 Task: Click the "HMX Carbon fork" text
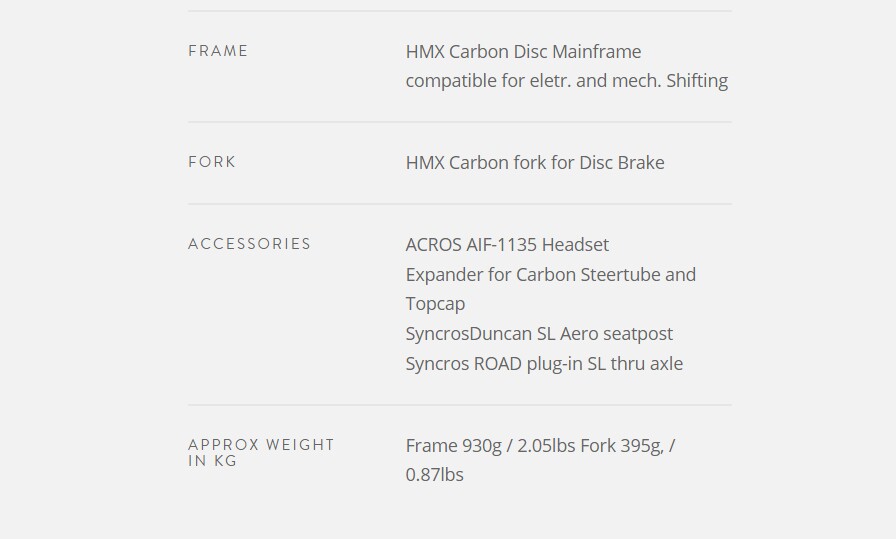click(x=476, y=163)
